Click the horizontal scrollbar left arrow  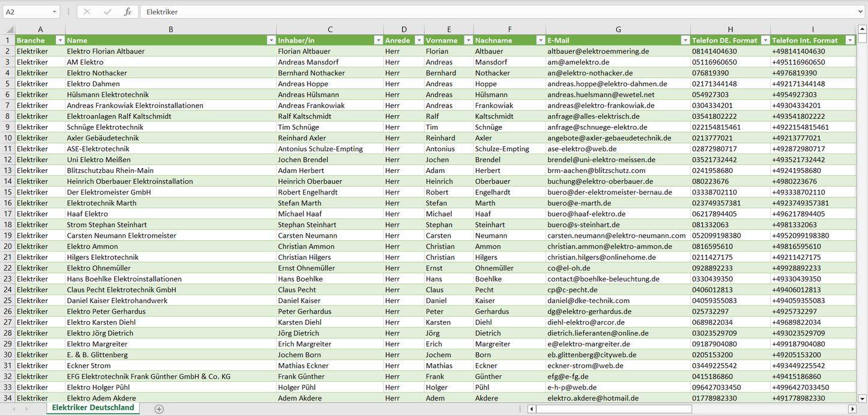click(532, 409)
